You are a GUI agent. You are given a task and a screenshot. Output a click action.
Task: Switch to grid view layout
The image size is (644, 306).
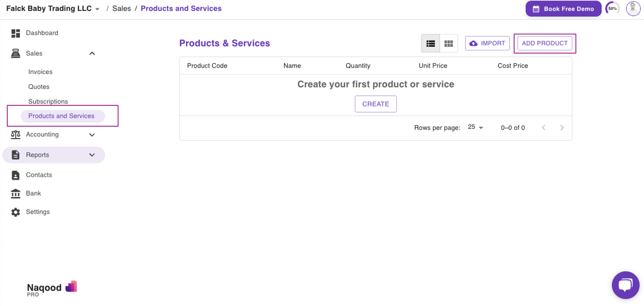tap(449, 44)
